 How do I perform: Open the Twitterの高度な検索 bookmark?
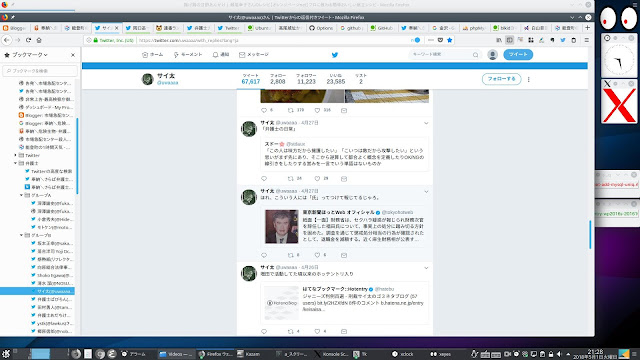click(48, 171)
